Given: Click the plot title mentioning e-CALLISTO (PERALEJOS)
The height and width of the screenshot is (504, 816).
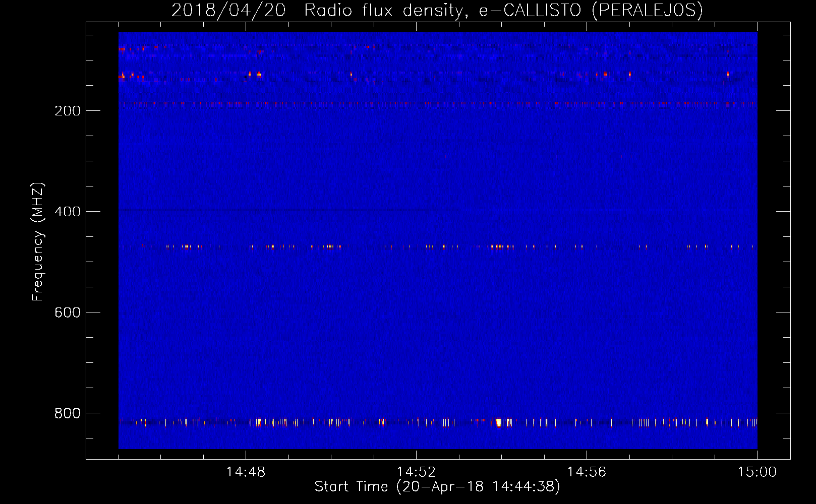Looking at the screenshot, I should tap(437, 10).
